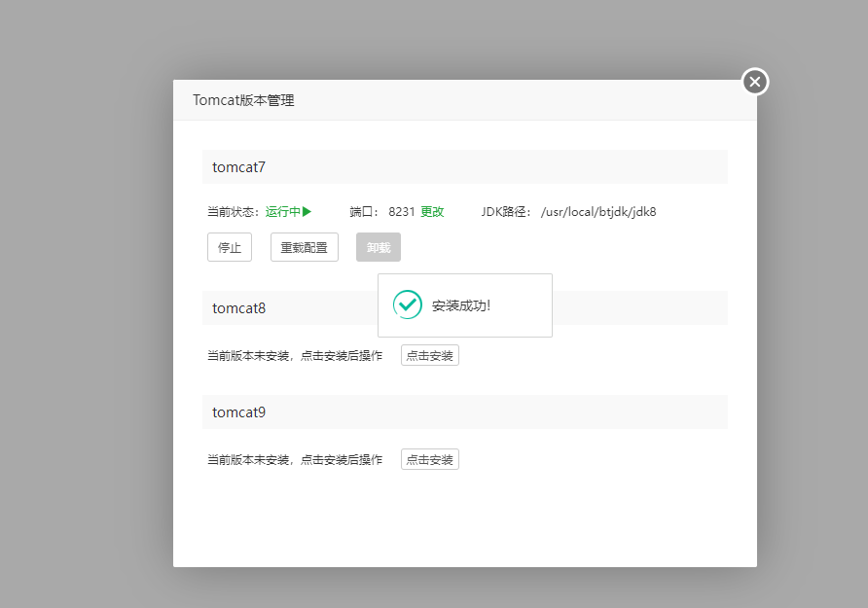Click tomcat8's 当前版本未安装 notice text
Screen dimensions: 868x608
tap(295, 356)
